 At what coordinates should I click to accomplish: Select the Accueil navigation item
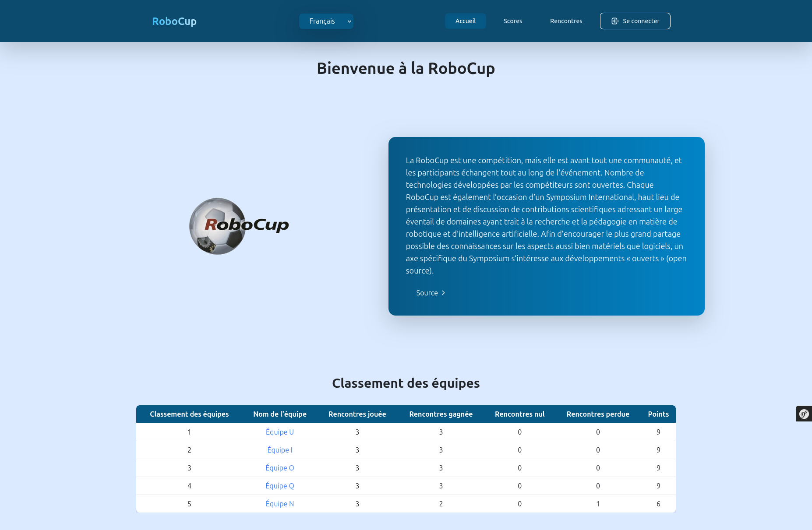(x=465, y=21)
